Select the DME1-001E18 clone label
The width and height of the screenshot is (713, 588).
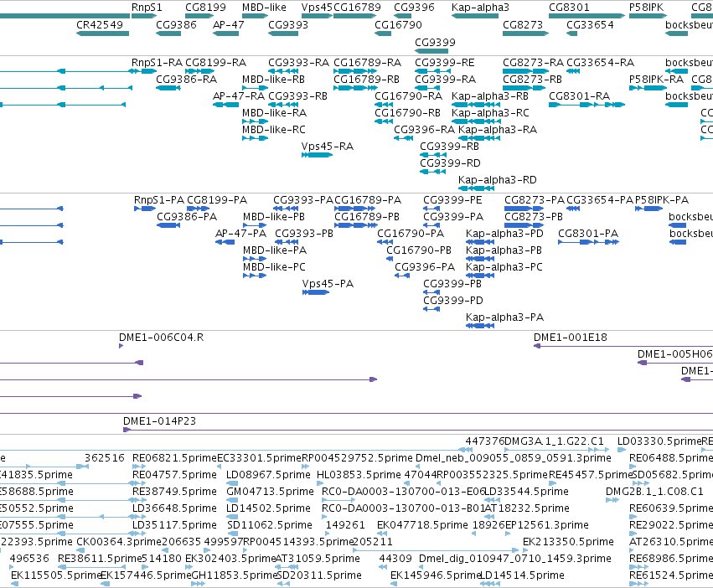tap(571, 338)
